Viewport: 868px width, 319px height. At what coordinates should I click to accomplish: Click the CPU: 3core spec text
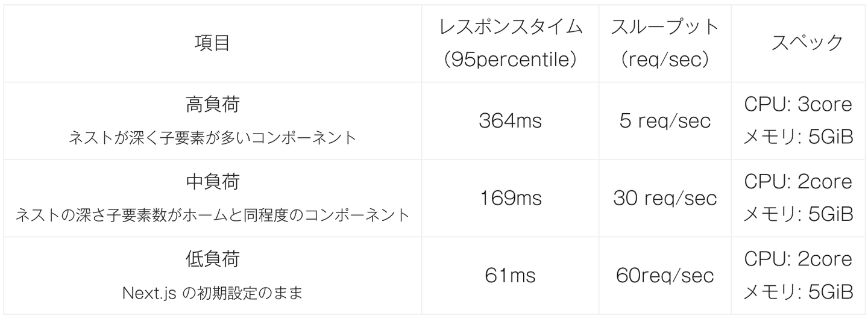(799, 105)
